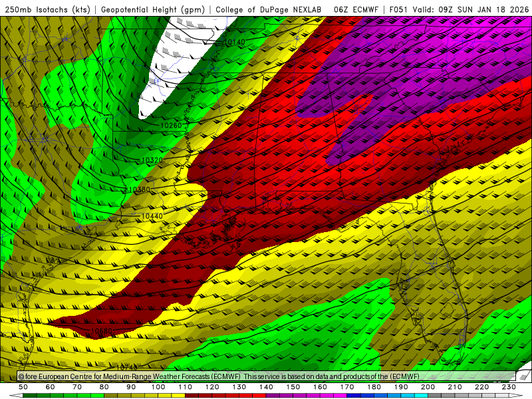Click the 110 kt label on color scale

tap(185, 387)
